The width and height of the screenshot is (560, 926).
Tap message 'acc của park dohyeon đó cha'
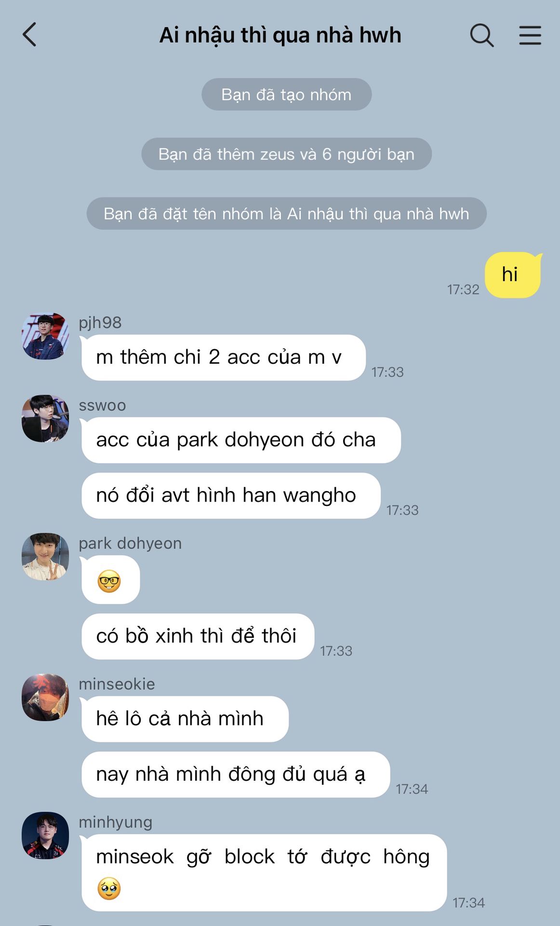[241, 440]
